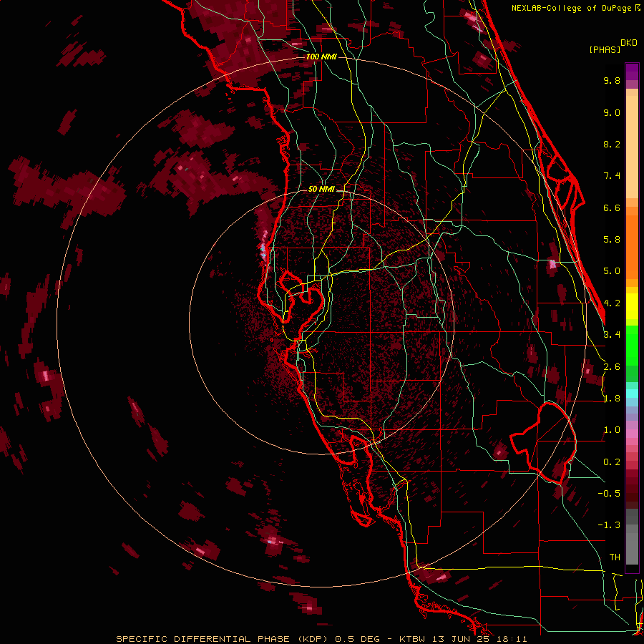644x644 pixels.
Task: Click the 1.0 legend value
Action: coord(612,430)
